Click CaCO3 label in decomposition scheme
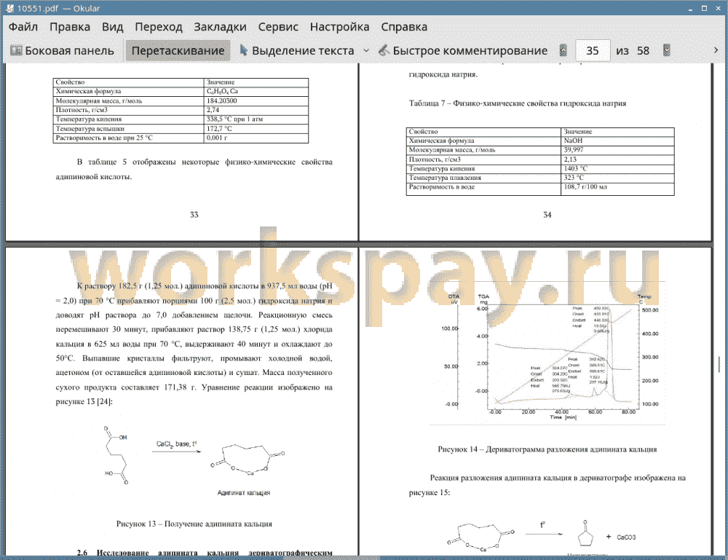This screenshot has height=560, width=728. (x=626, y=537)
